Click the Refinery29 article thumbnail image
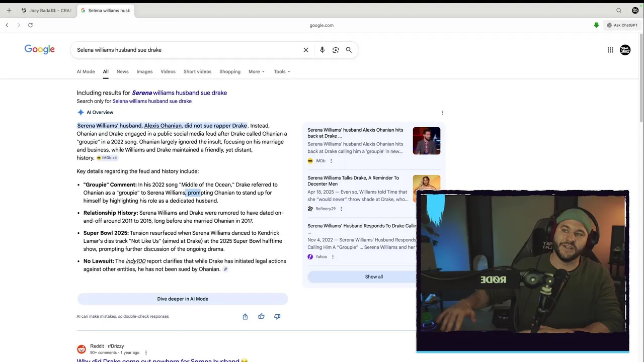The height and width of the screenshot is (362, 644). coord(427,183)
